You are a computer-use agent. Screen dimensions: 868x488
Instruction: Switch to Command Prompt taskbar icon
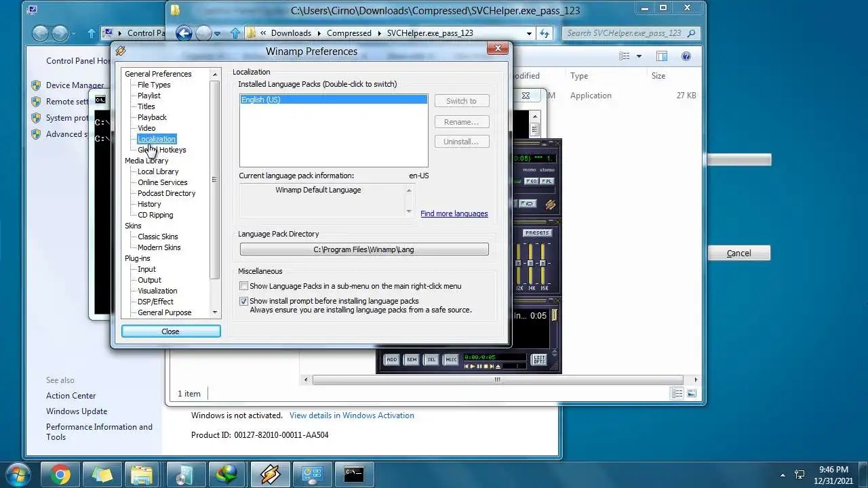[353, 475]
